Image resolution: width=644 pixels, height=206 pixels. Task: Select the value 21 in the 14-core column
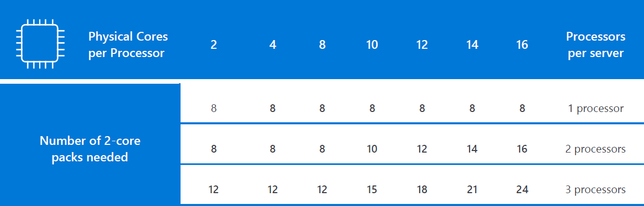click(472, 190)
